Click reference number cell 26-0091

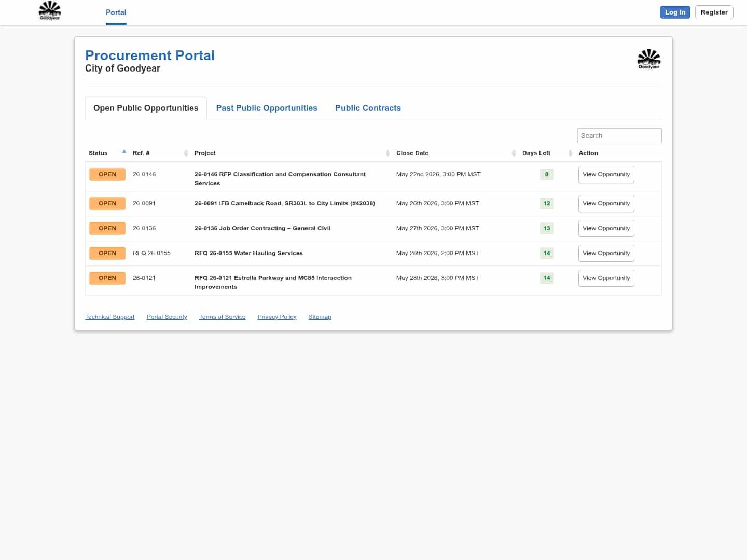(144, 204)
